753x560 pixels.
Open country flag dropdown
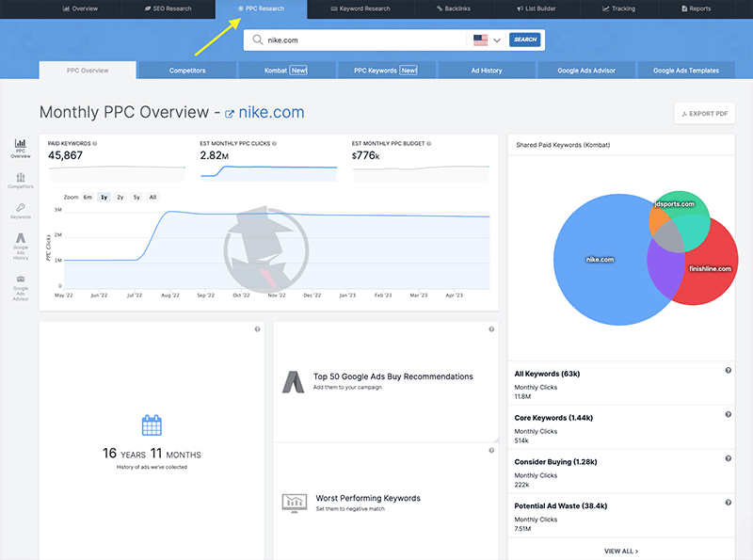(487, 40)
